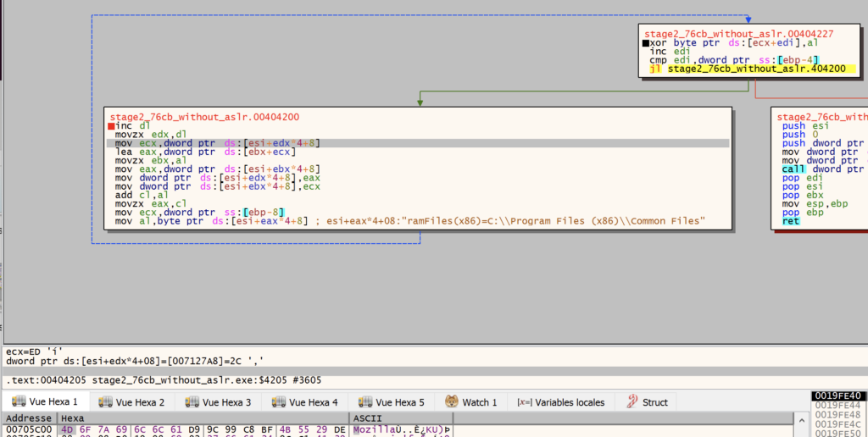868x437 pixels.
Task: Select stack address 0019FE40
Action: point(838,396)
